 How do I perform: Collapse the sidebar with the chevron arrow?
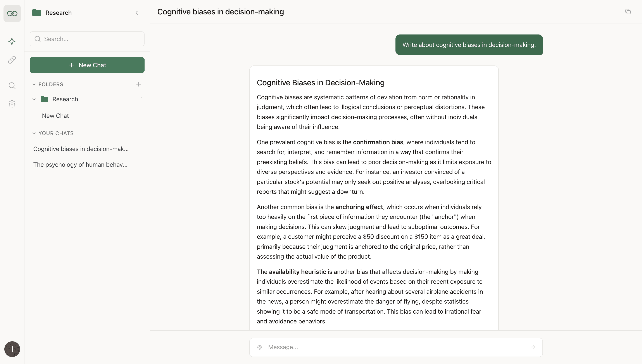(137, 13)
